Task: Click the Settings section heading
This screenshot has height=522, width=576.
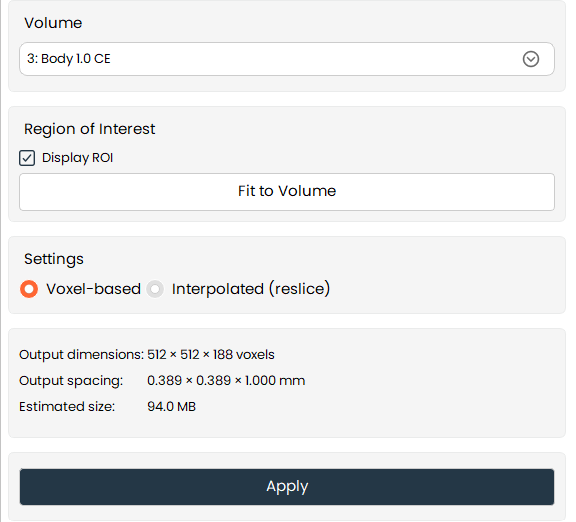Action: [54, 259]
